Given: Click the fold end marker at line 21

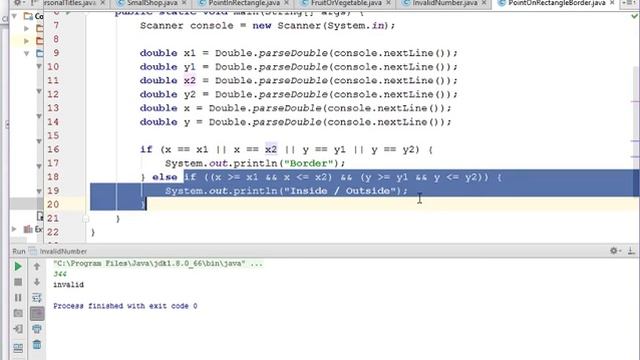Looking at the screenshot, I should click(x=86, y=219).
